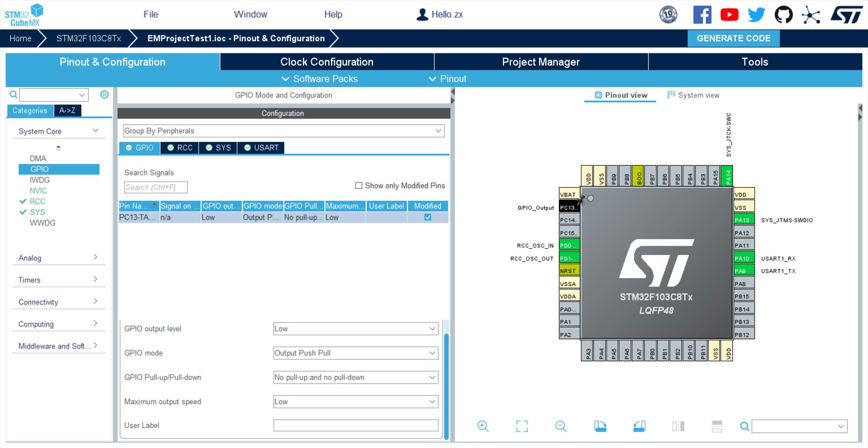The image size is (868, 448).
Task: Collapse the System Core category
Action: click(59, 131)
